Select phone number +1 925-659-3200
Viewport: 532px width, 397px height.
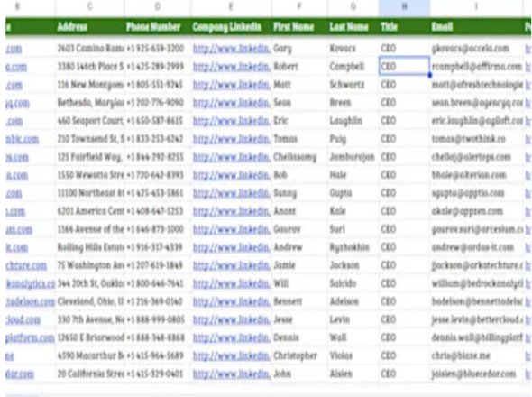(155, 48)
